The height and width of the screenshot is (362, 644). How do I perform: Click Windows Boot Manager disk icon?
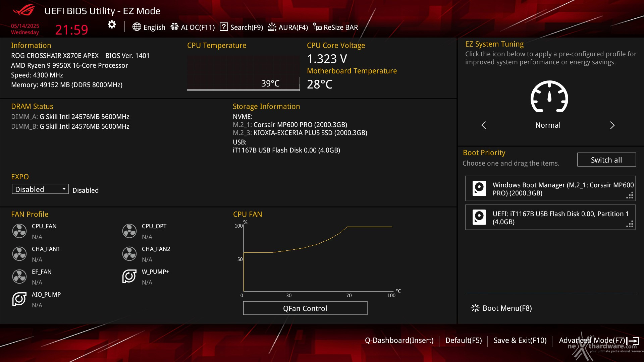[x=479, y=188]
